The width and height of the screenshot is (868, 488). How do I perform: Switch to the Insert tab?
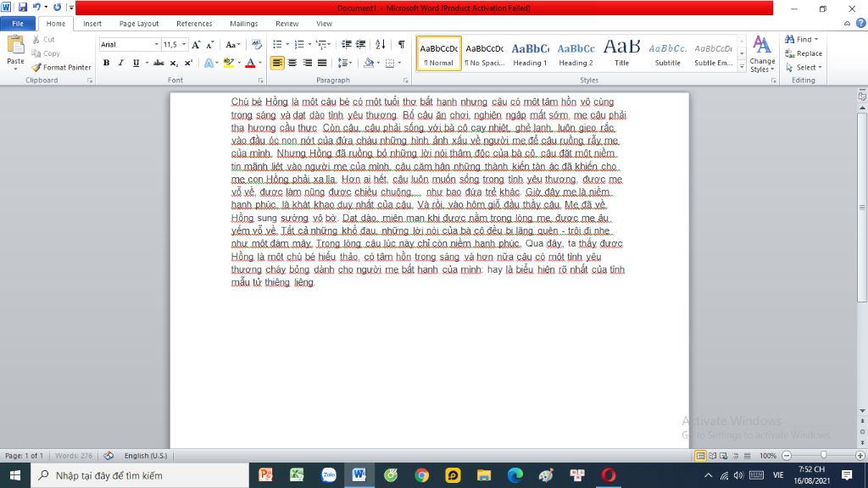pyautogui.click(x=92, y=24)
